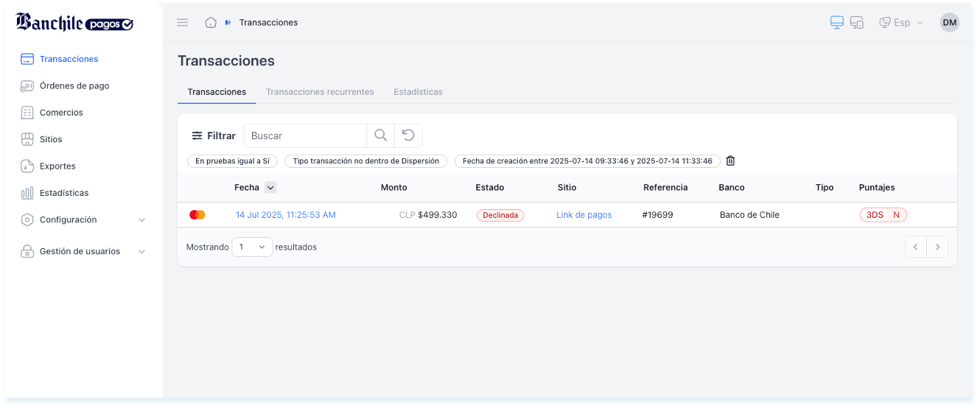Screen dimensions: 980x408
Task: Open the Esp language selector
Action: tap(900, 23)
